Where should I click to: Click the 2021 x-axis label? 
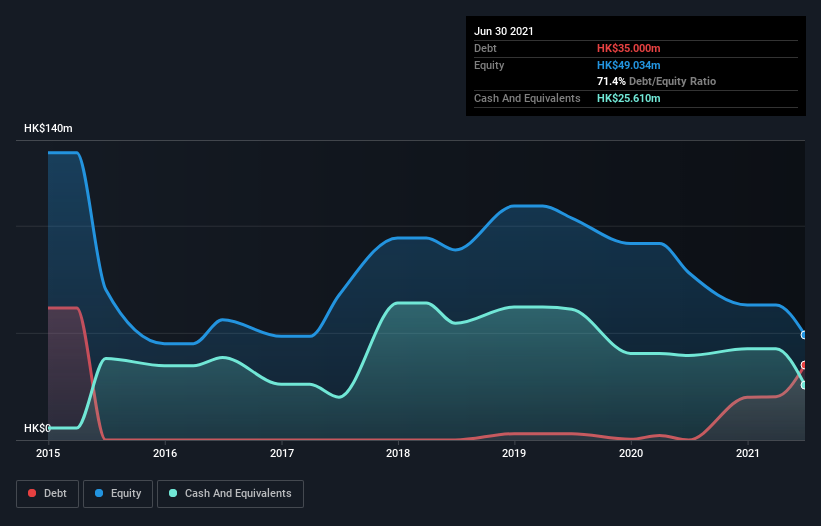(747, 454)
